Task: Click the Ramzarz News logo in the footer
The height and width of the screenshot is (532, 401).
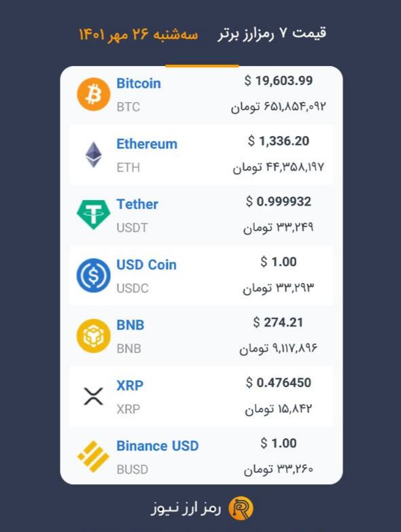Action: [x=241, y=508]
